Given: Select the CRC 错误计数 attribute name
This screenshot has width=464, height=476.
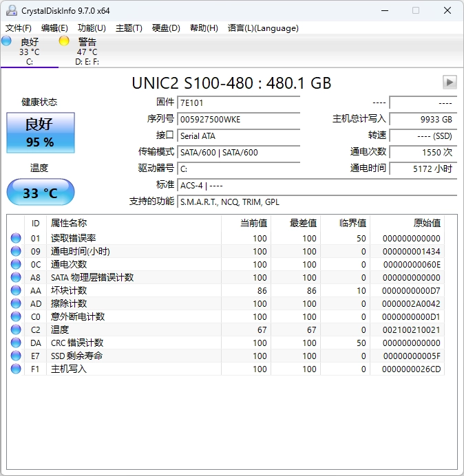Looking at the screenshot, I should click(x=77, y=343).
